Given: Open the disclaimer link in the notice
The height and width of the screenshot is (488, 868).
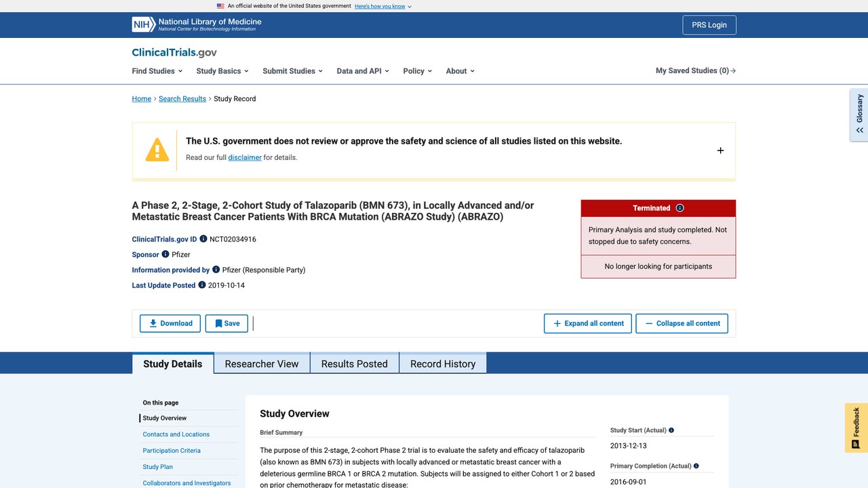Looking at the screenshot, I should coord(245,157).
